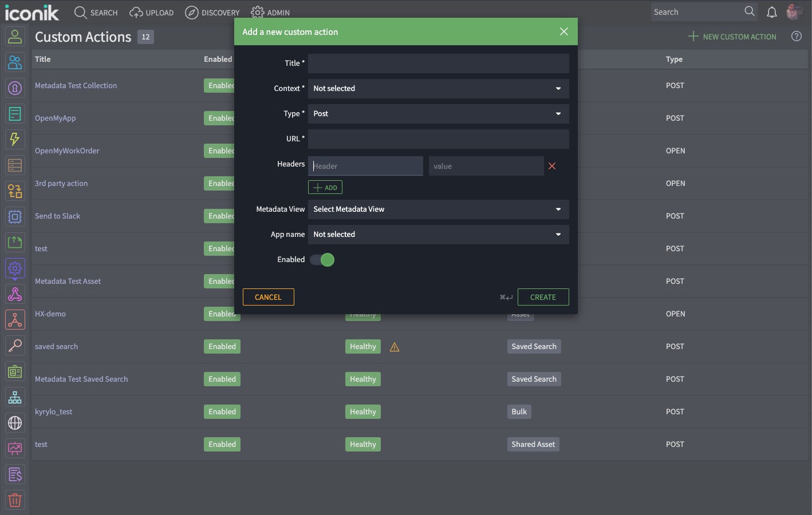Toggle the Enabled badge for Metadata Test Saved Search
This screenshot has height=515, width=812.
point(222,379)
